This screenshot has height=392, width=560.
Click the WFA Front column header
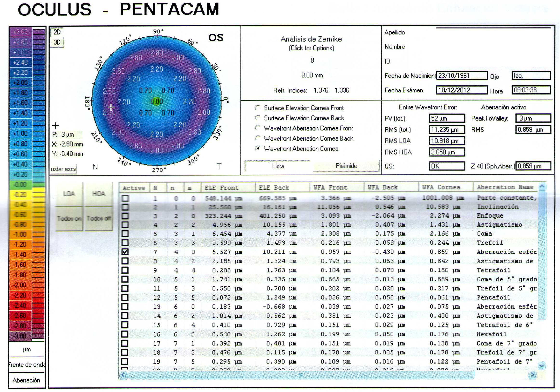click(337, 188)
